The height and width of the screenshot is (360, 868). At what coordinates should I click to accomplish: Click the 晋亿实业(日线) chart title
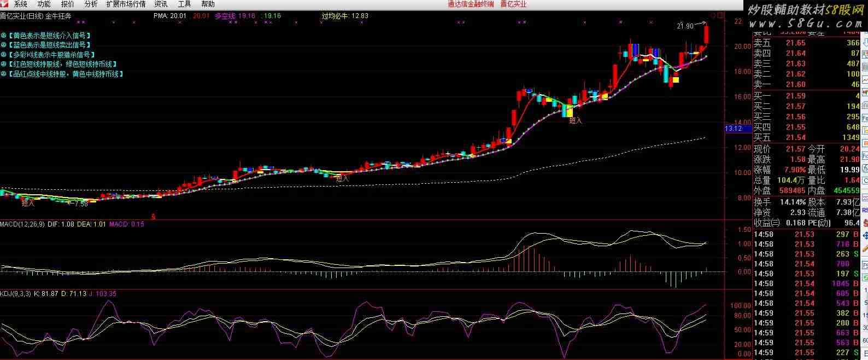pyautogui.click(x=21, y=16)
